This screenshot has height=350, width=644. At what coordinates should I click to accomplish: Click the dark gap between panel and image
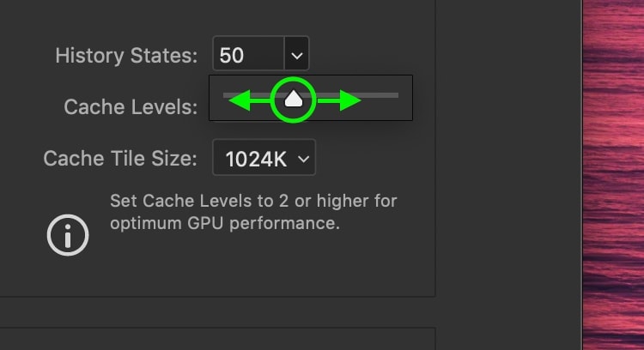pos(508,175)
